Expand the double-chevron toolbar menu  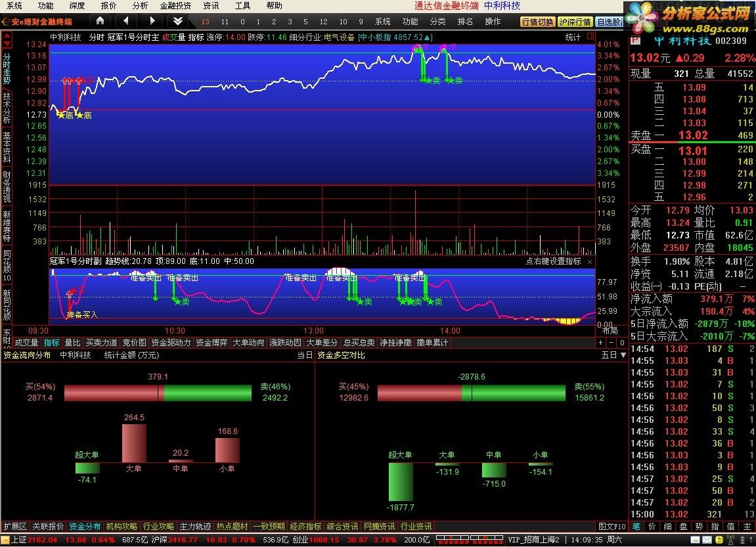[x=178, y=21]
